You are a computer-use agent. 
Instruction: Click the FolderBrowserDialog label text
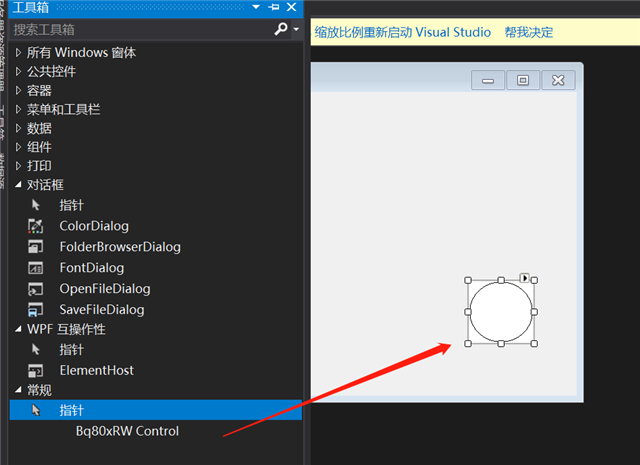coord(120,247)
